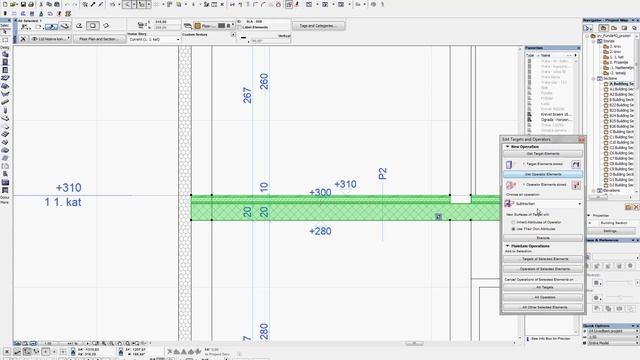Print using the printer icon
This screenshot has height=360, width=640.
point(31,4)
